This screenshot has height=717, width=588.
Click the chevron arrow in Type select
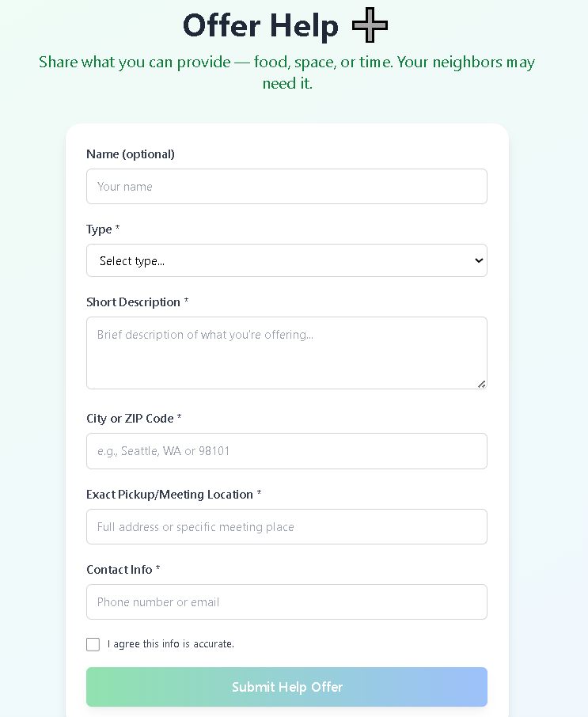tap(479, 260)
